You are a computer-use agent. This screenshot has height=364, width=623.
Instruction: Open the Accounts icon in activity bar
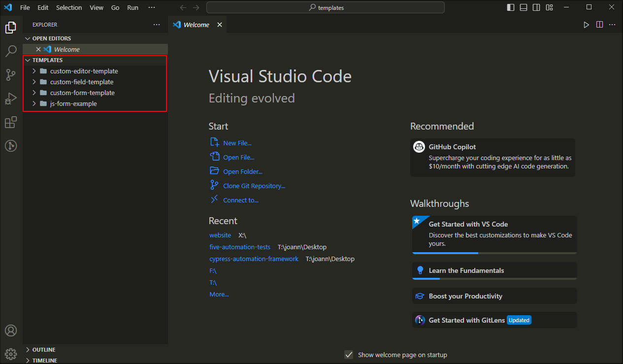click(x=11, y=331)
